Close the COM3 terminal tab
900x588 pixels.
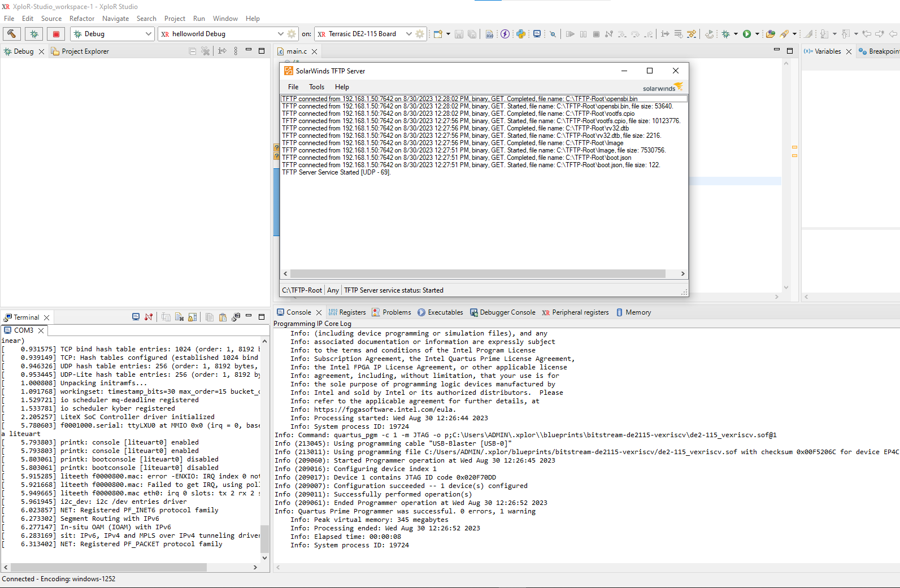[x=41, y=330]
